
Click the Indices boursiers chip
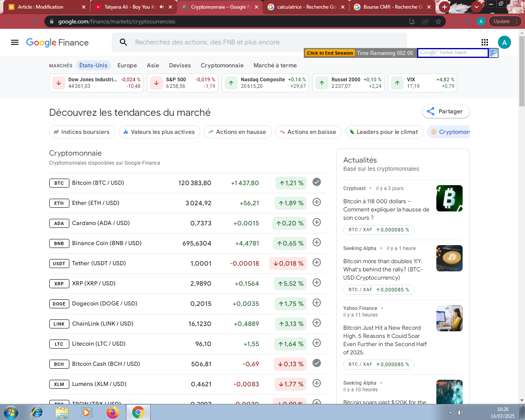pos(81,132)
